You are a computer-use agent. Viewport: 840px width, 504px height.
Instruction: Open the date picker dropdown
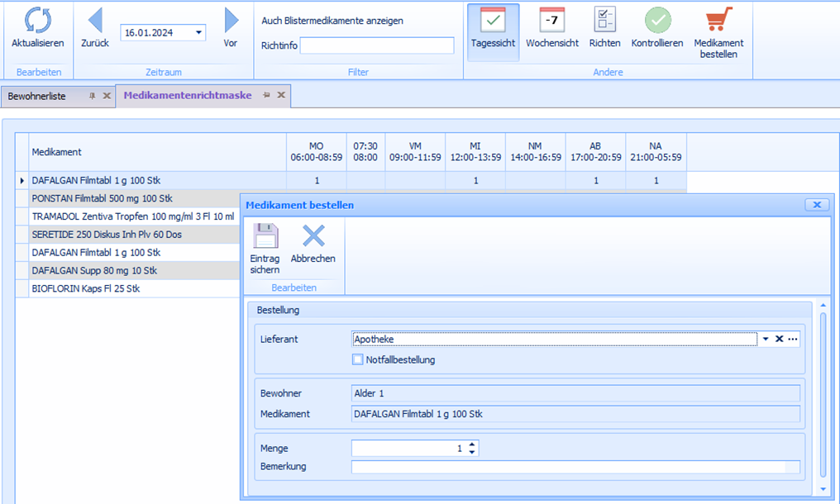point(199,33)
